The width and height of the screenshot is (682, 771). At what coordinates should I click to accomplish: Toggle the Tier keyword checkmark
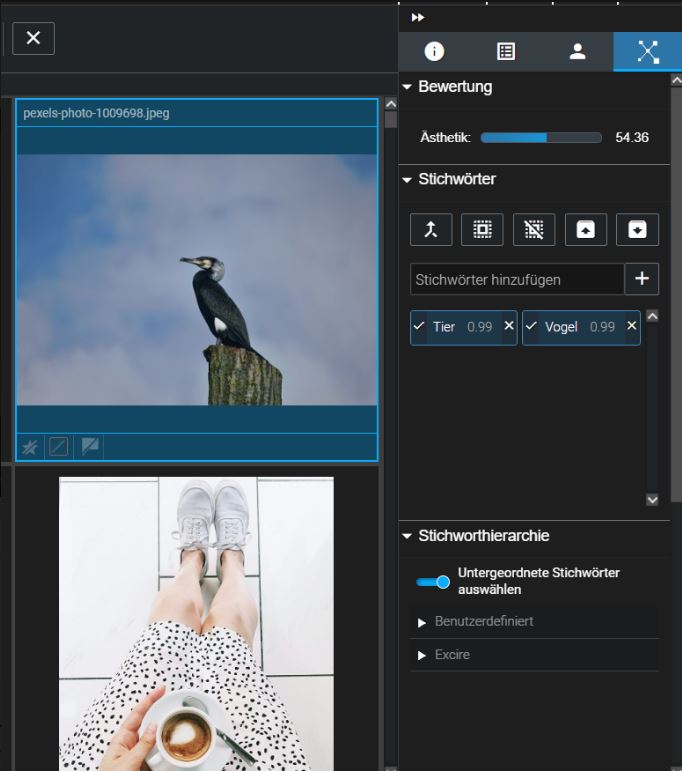420,327
